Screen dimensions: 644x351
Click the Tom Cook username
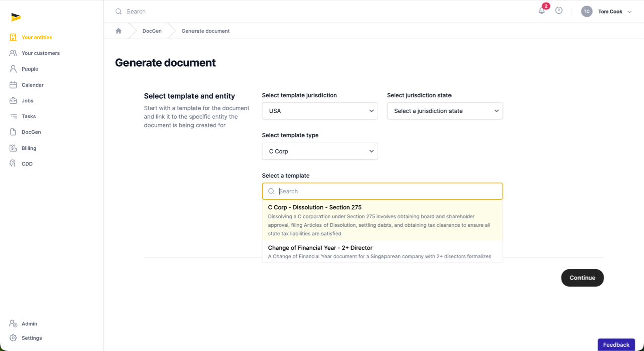click(610, 11)
